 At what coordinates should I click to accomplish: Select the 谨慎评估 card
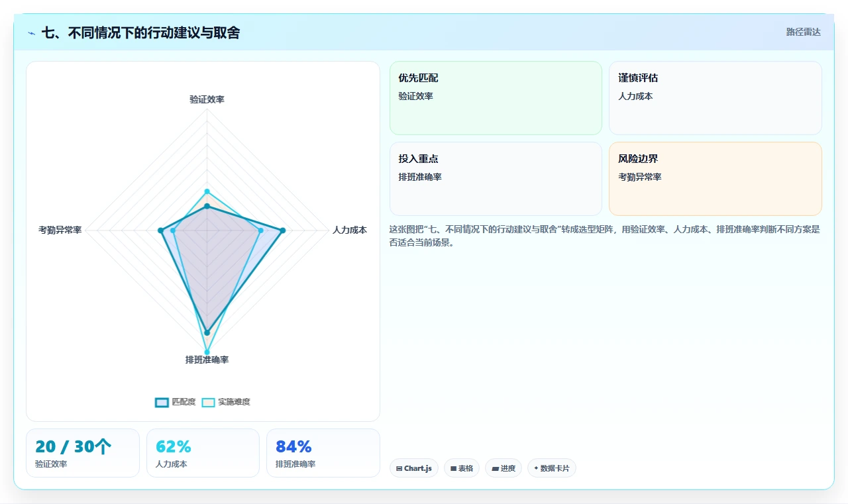tap(715, 98)
